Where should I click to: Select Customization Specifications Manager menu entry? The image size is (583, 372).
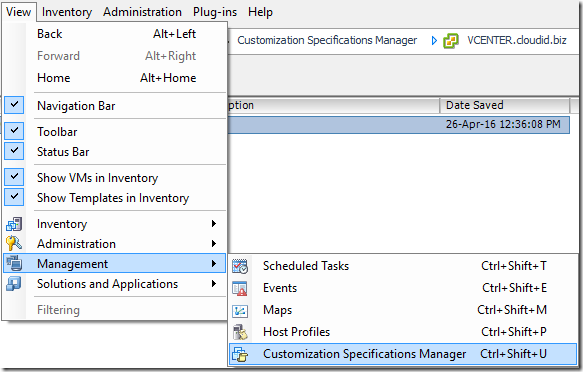403,354
